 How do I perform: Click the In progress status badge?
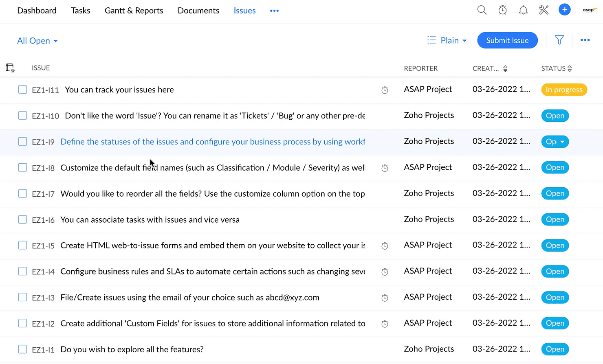coord(564,90)
